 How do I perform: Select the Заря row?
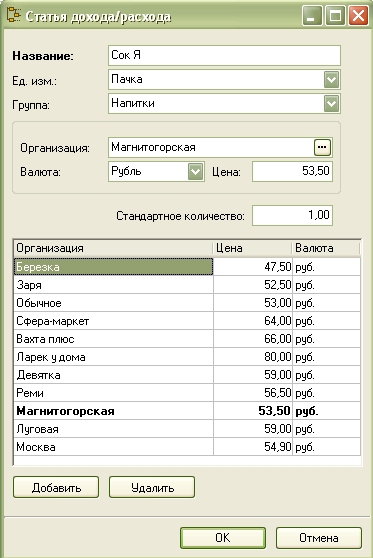[x=187, y=285]
